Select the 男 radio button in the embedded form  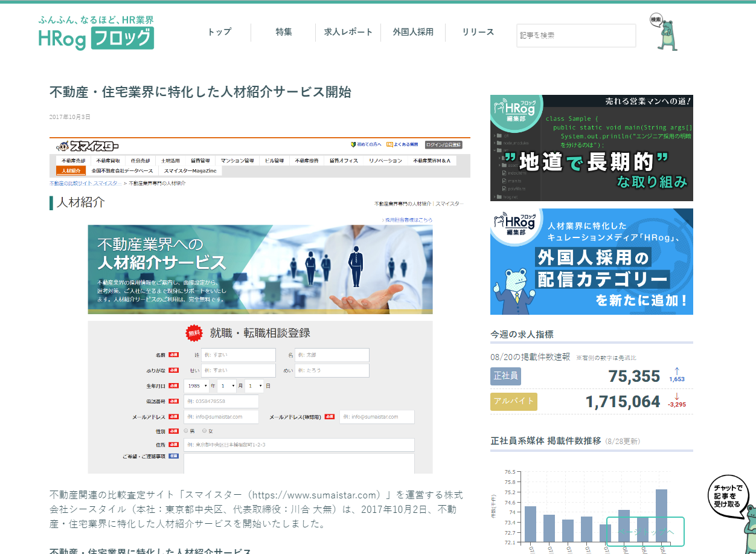tap(186, 431)
